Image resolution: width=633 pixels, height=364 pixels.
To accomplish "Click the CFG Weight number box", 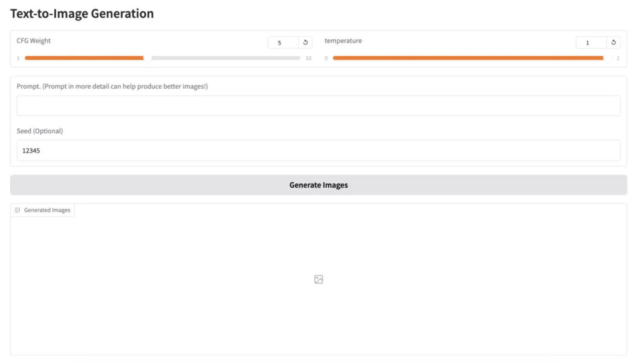I will (283, 42).
